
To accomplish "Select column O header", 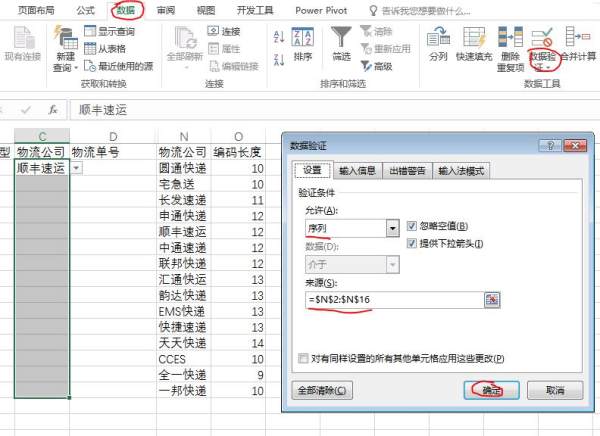I will click(238, 136).
